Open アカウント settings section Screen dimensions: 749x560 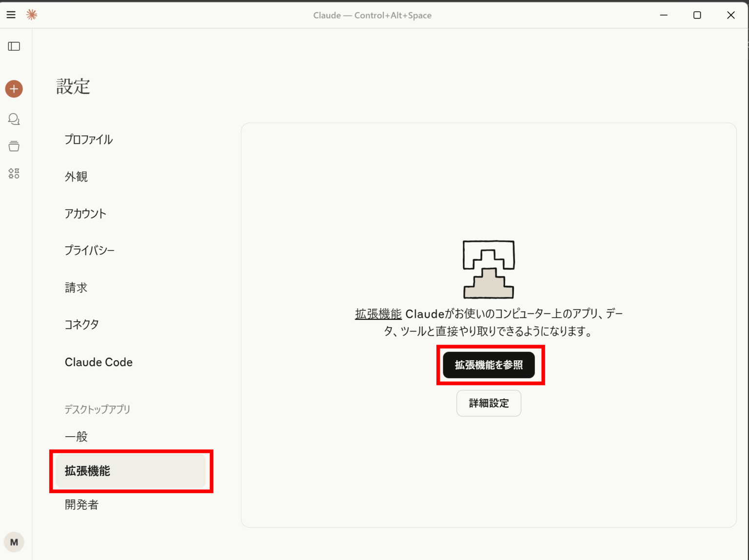tap(85, 214)
